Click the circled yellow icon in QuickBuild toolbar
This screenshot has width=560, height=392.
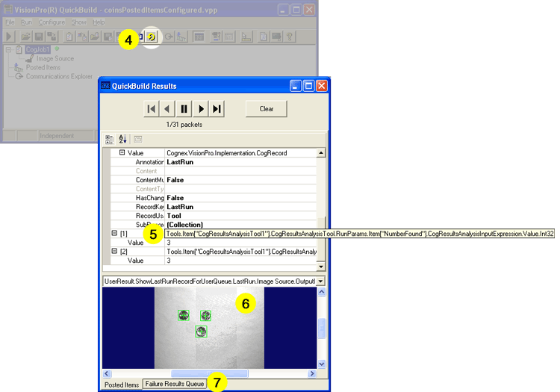click(x=152, y=37)
